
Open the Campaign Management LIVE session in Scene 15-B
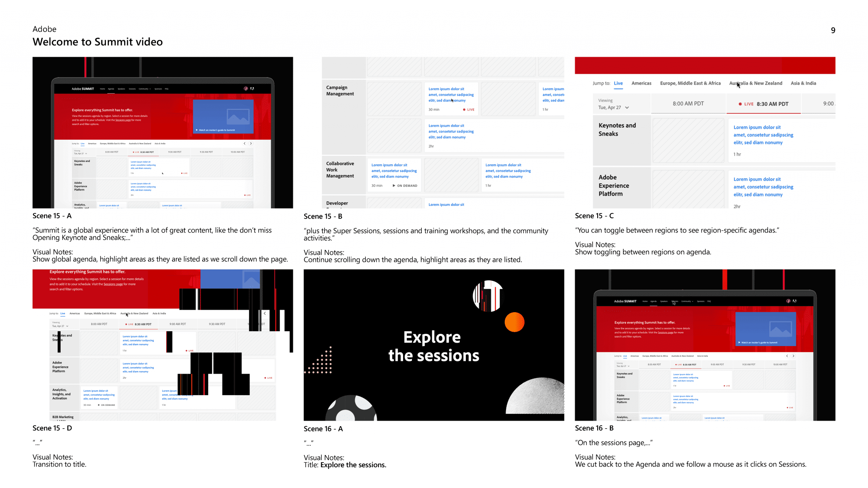(x=451, y=99)
